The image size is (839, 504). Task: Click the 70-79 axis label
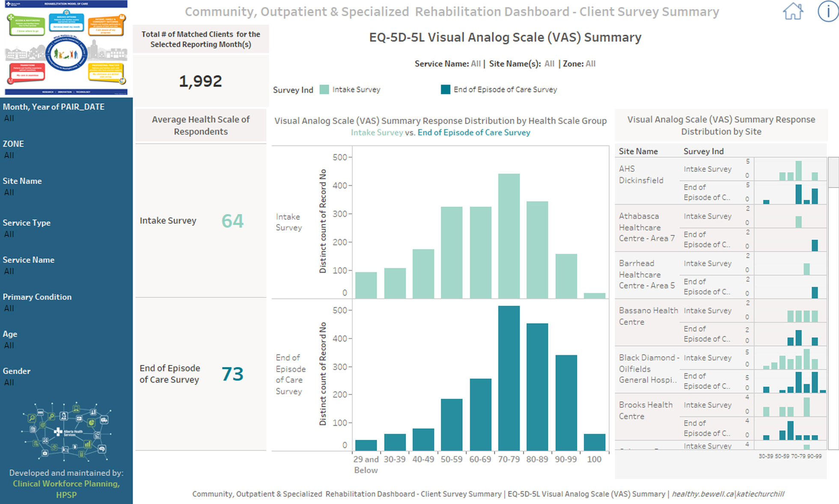pos(509,459)
